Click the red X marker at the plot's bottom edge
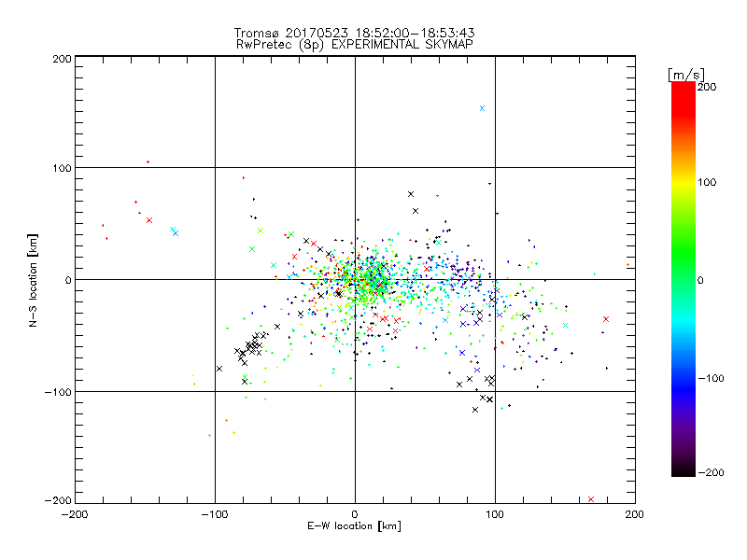Image resolution: width=747 pixels, height=560 pixels. pyautogui.click(x=591, y=499)
